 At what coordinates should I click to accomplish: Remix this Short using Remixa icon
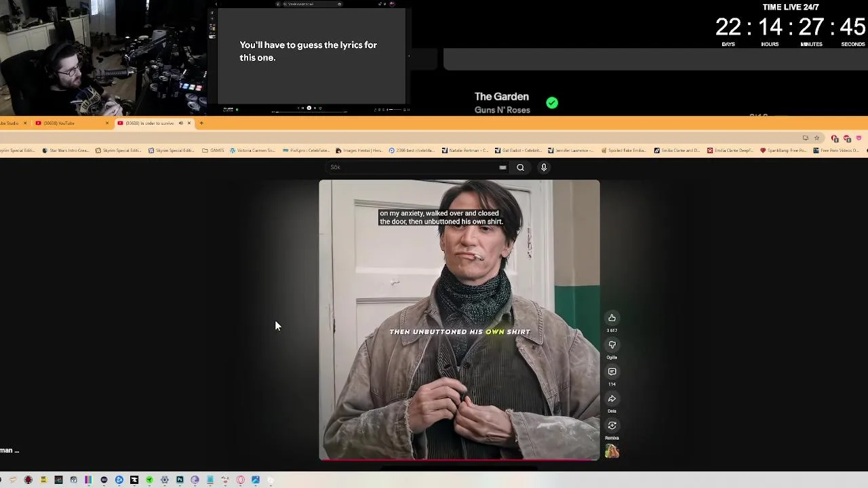click(x=612, y=426)
